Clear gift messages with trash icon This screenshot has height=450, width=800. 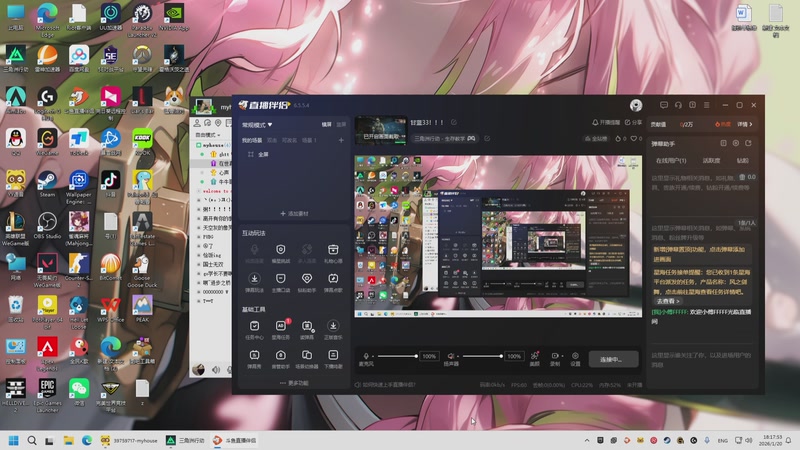pos(742,177)
